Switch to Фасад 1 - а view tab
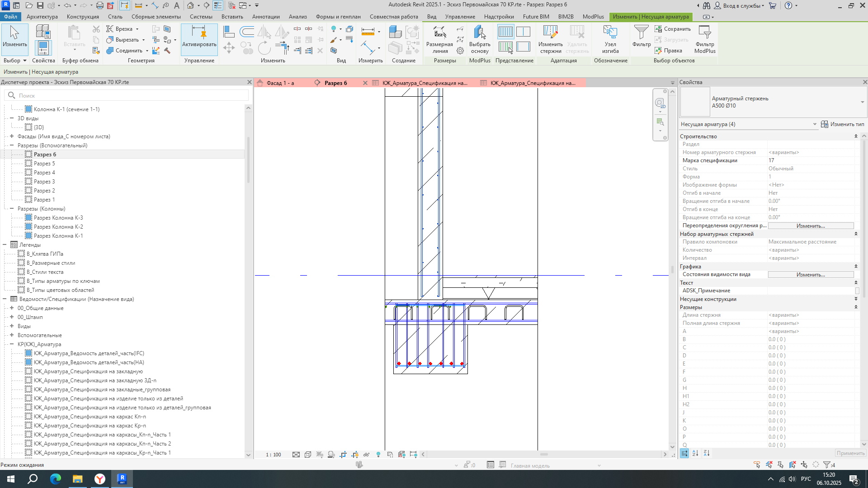Screen dimensions: 868x488 coord(280,83)
